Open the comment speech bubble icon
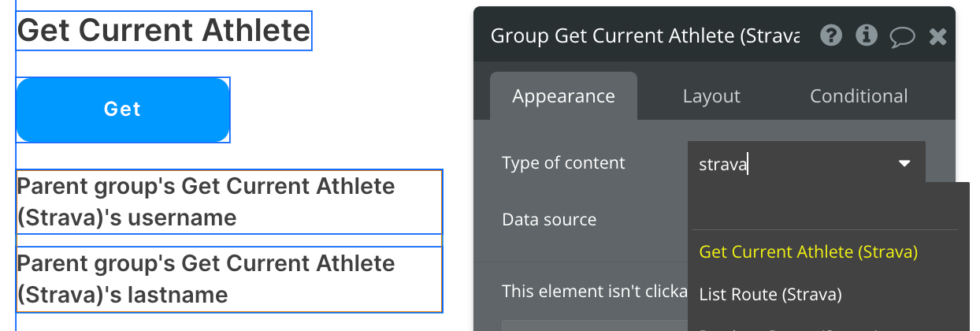980x331 pixels. 902,36
